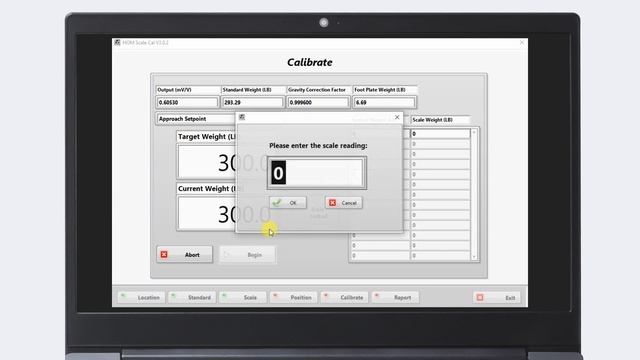The width and height of the screenshot is (640, 360).
Task: Click the Calibrate page heading
Action: [310, 62]
